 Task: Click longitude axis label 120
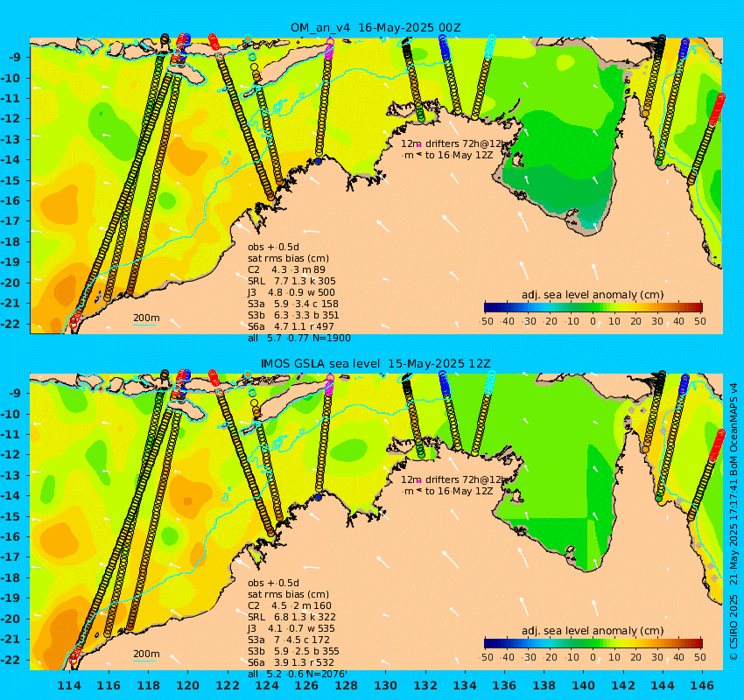188,685
